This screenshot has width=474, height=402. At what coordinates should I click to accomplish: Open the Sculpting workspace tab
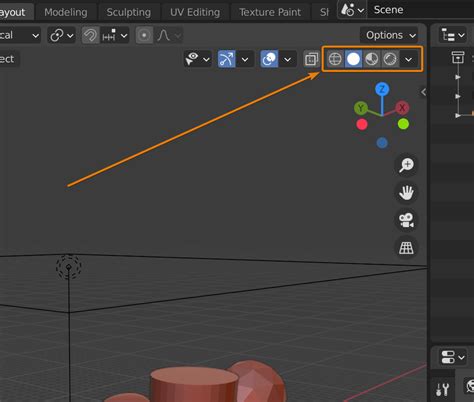[128, 12]
